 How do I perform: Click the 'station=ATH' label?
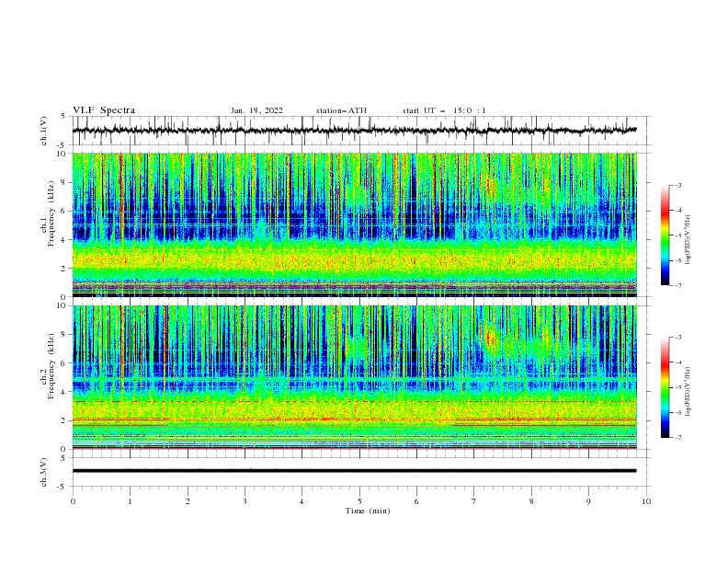tap(341, 110)
